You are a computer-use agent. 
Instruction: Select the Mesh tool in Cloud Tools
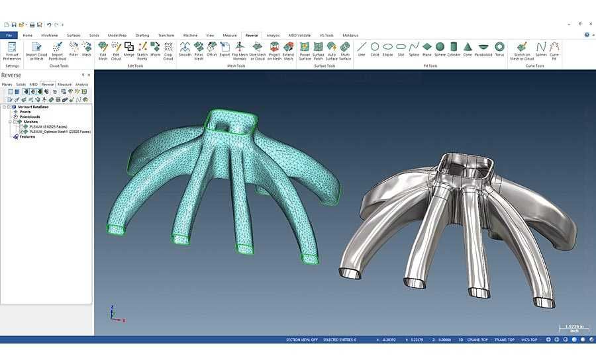pyautogui.click(x=87, y=50)
